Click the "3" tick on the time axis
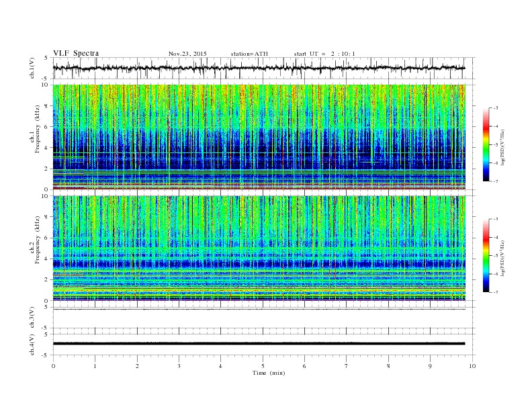 pyautogui.click(x=179, y=366)
